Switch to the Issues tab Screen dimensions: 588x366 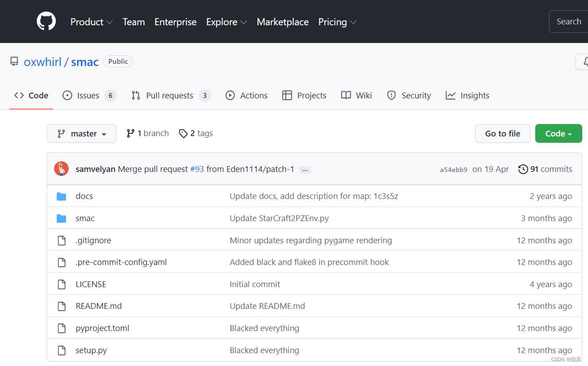[89, 95]
